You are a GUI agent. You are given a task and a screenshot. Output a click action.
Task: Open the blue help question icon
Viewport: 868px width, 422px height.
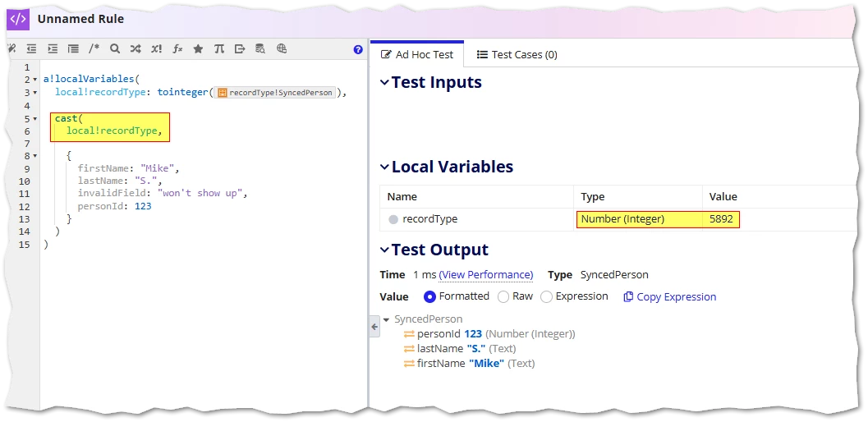pos(358,49)
